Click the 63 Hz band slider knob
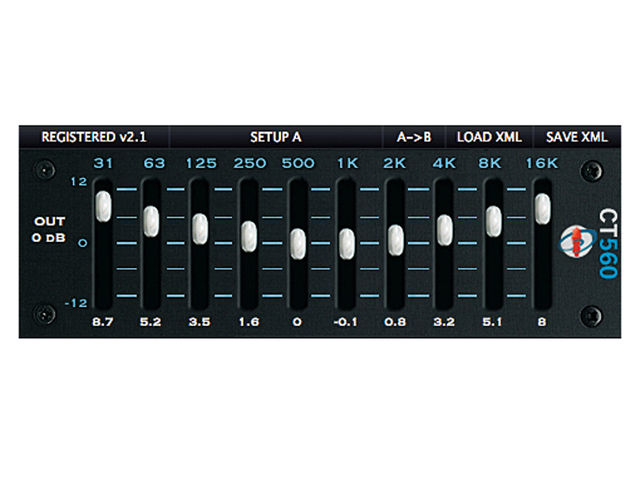 point(151,221)
